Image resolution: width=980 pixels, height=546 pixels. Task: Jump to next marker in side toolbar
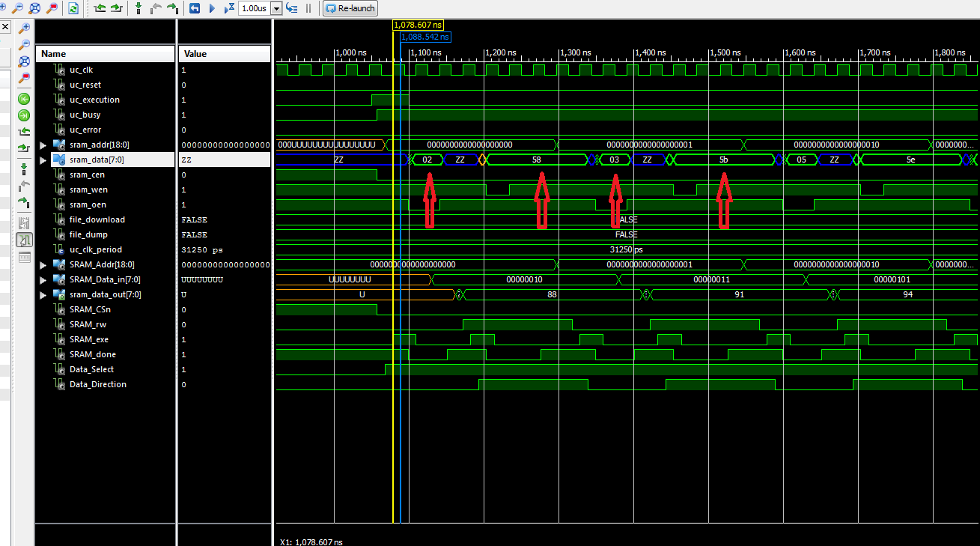coord(24,201)
